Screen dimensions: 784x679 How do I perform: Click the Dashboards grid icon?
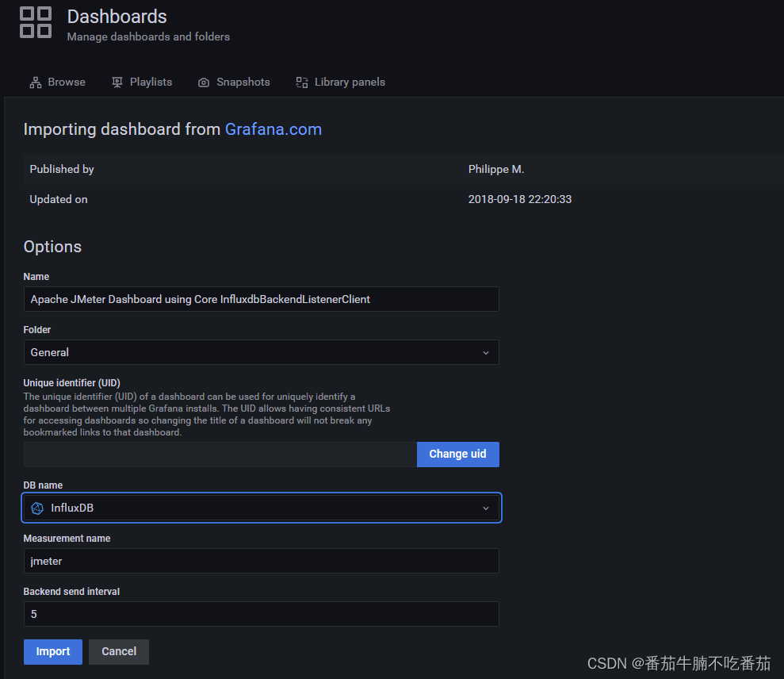(36, 22)
